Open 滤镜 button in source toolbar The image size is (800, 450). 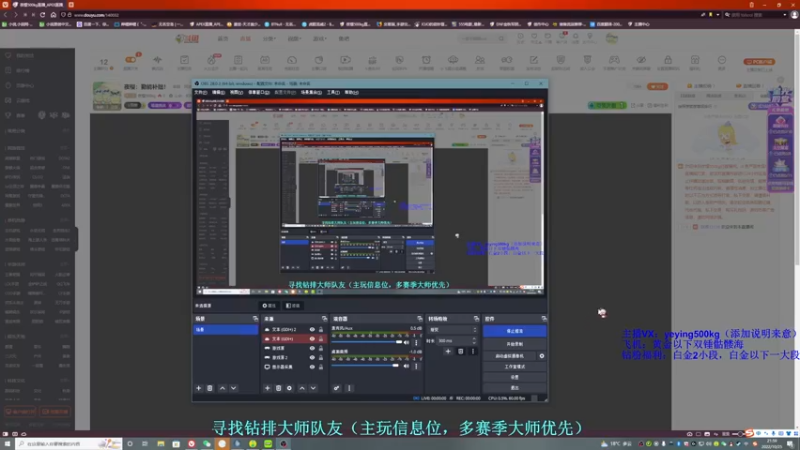point(293,306)
